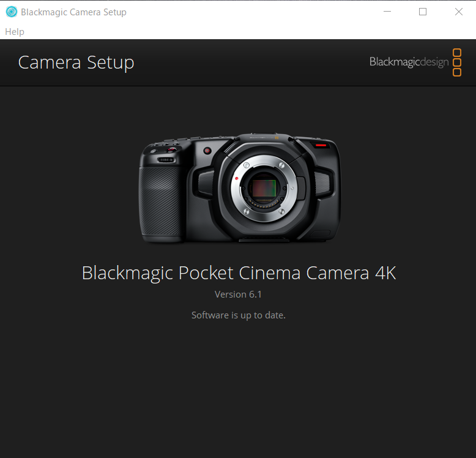Image resolution: width=476 pixels, height=458 pixels.
Task: Open the Help menu
Action: (x=15, y=31)
